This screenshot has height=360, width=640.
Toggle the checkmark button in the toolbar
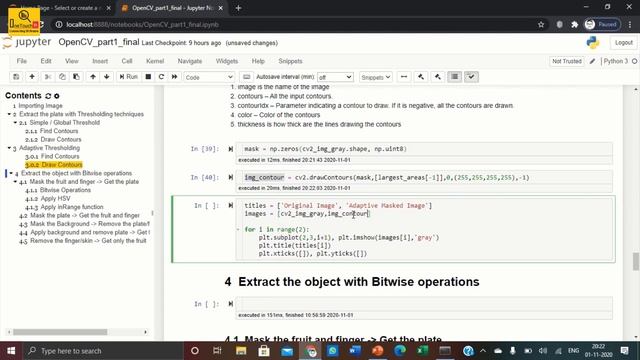click(x=471, y=77)
